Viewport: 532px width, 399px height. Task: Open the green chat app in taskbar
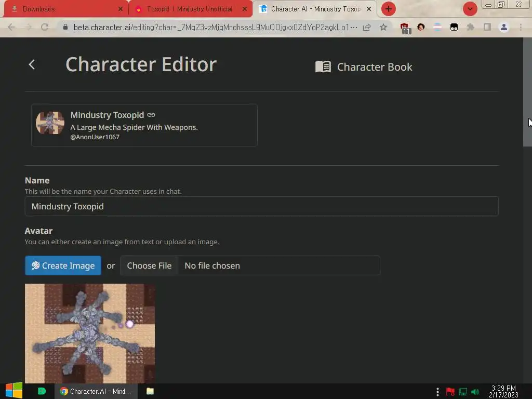coord(42,391)
